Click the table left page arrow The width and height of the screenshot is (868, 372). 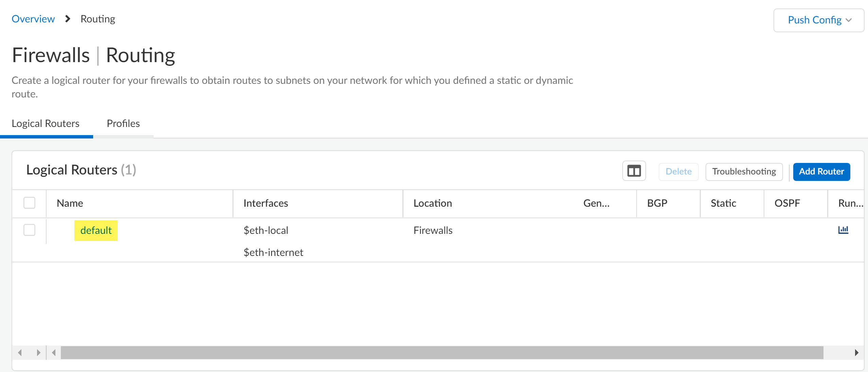[x=20, y=353]
